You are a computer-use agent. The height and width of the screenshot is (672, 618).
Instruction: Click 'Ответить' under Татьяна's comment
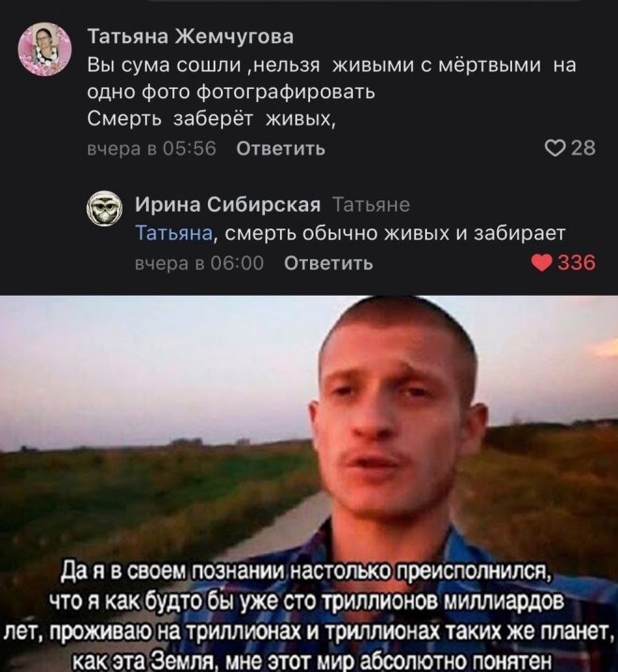click(281, 148)
